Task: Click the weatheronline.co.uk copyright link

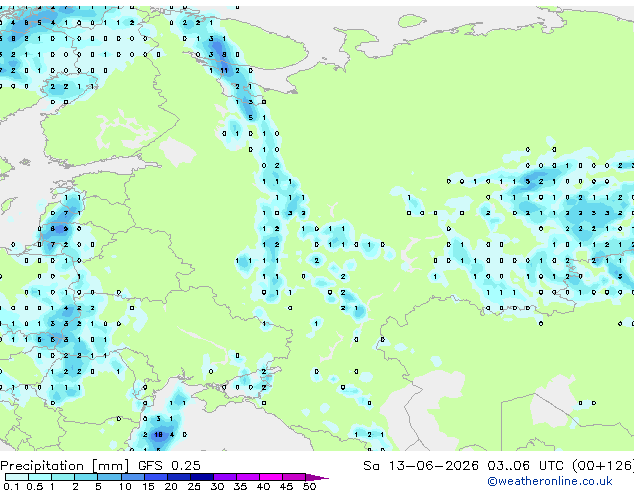Action: (550, 481)
